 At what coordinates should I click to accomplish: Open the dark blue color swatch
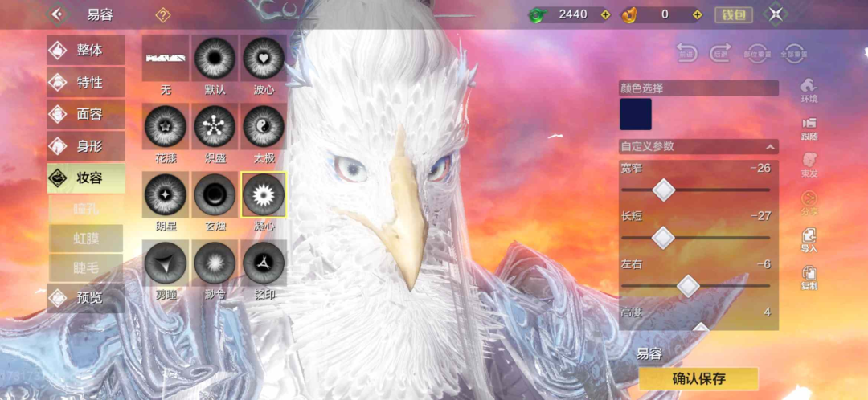click(635, 114)
